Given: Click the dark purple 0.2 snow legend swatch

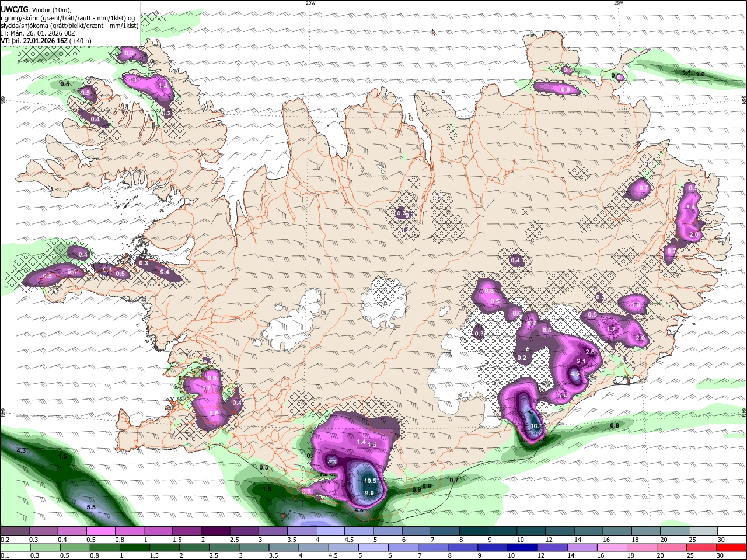Looking at the screenshot, I should click(15, 531).
